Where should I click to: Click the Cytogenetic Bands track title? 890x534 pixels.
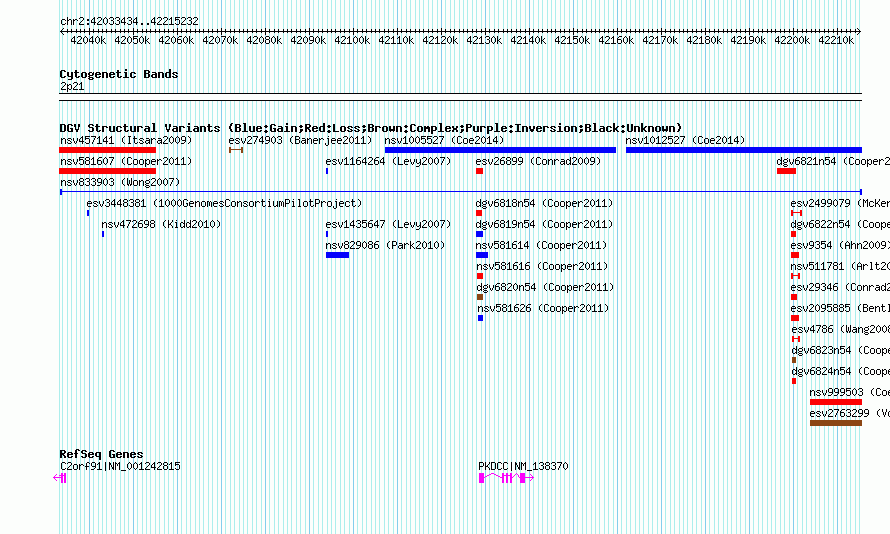click(x=119, y=74)
